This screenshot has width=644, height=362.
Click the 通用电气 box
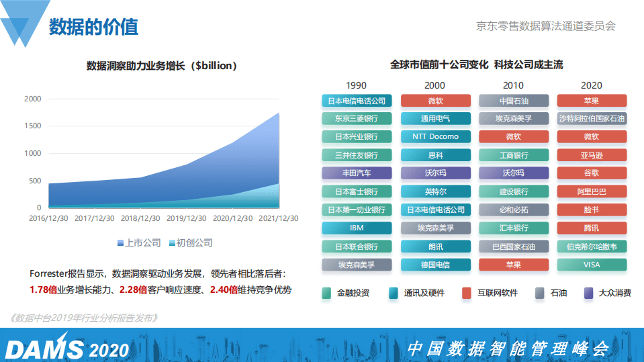click(435, 118)
